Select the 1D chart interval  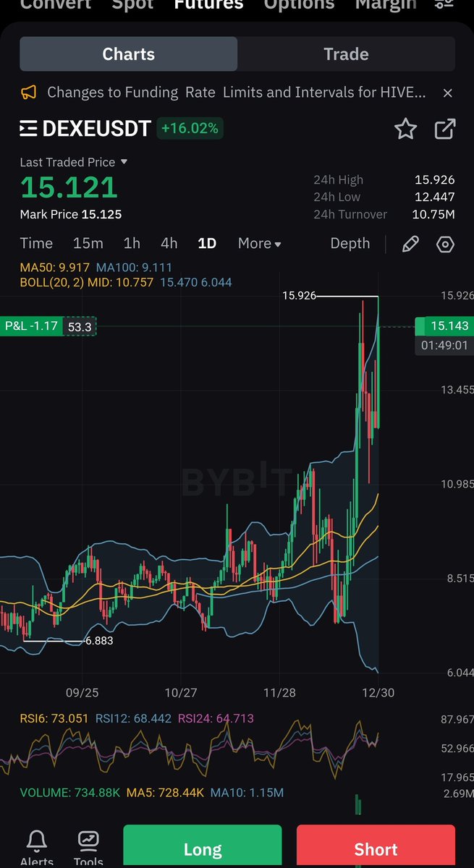point(207,244)
